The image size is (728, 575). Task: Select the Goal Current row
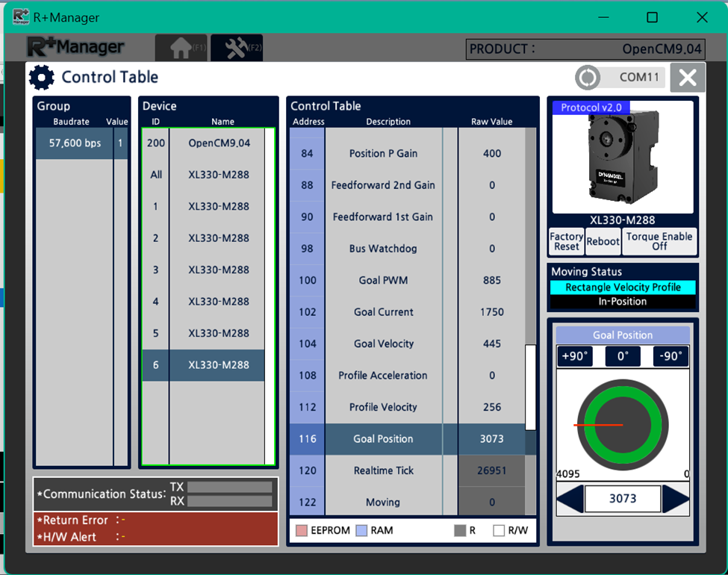coord(407,312)
